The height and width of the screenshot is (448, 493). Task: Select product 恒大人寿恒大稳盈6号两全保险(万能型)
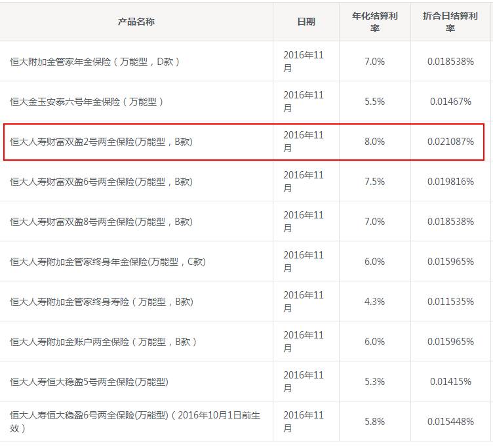click(135, 422)
